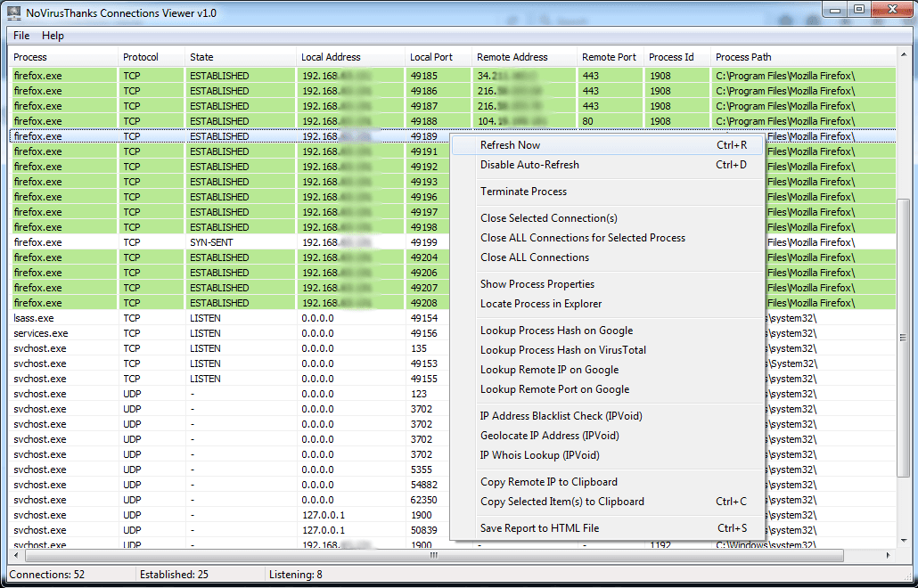Select Copy Remote IP to Clipboard
The width and height of the screenshot is (918, 588).
pyautogui.click(x=608, y=482)
